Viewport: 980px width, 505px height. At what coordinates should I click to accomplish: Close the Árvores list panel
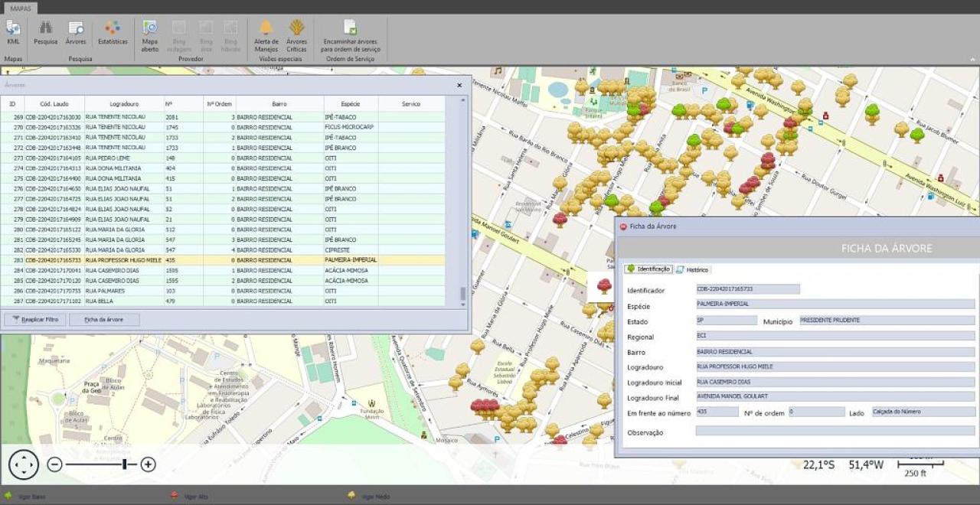tap(459, 85)
